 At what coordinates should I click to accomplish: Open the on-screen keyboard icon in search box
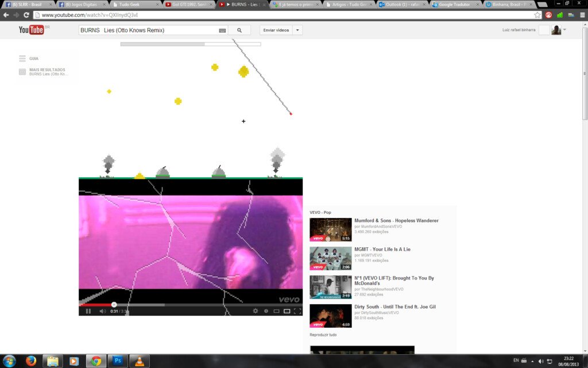[x=222, y=30]
